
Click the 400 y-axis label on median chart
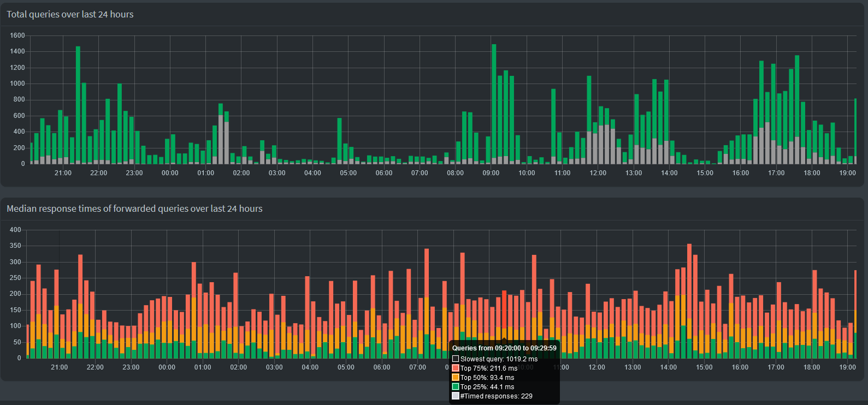tap(15, 230)
